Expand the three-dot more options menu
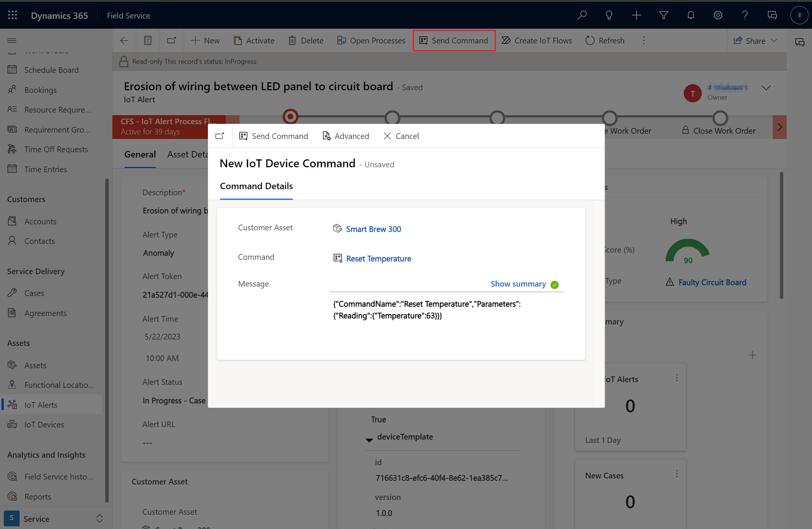 644,40
